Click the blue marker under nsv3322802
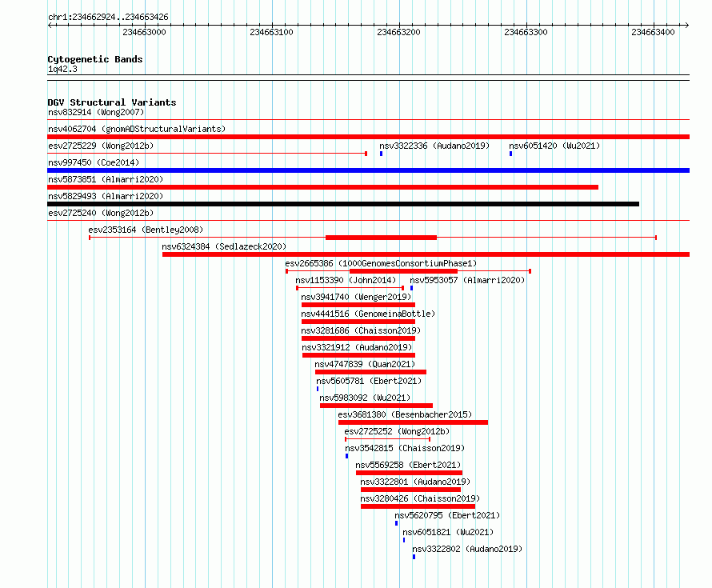 (x=414, y=557)
